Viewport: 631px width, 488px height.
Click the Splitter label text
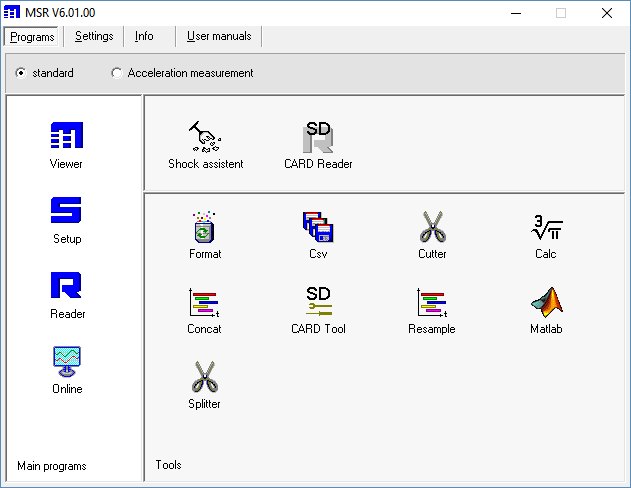pyautogui.click(x=204, y=404)
